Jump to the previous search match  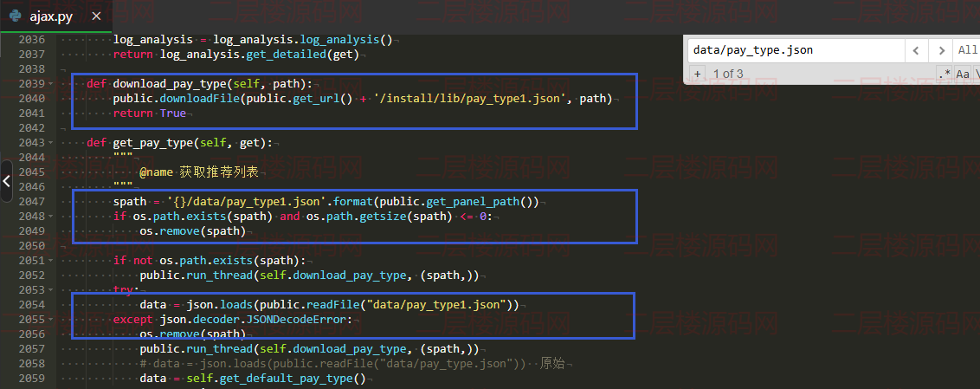click(916, 50)
